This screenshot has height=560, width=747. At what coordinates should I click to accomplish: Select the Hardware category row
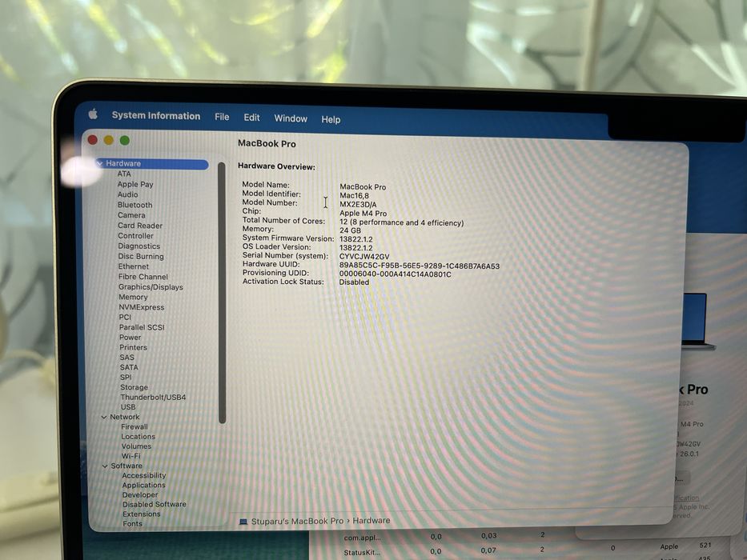pos(152,164)
